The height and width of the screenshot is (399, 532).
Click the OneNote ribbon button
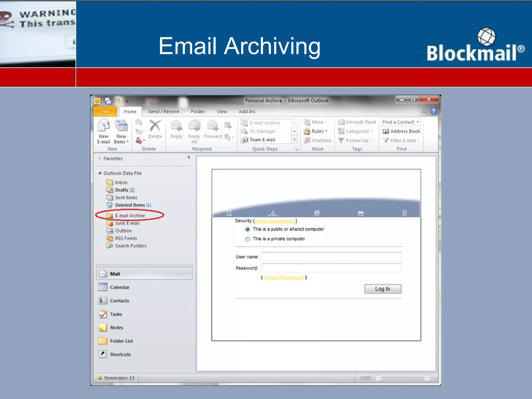pos(318,141)
